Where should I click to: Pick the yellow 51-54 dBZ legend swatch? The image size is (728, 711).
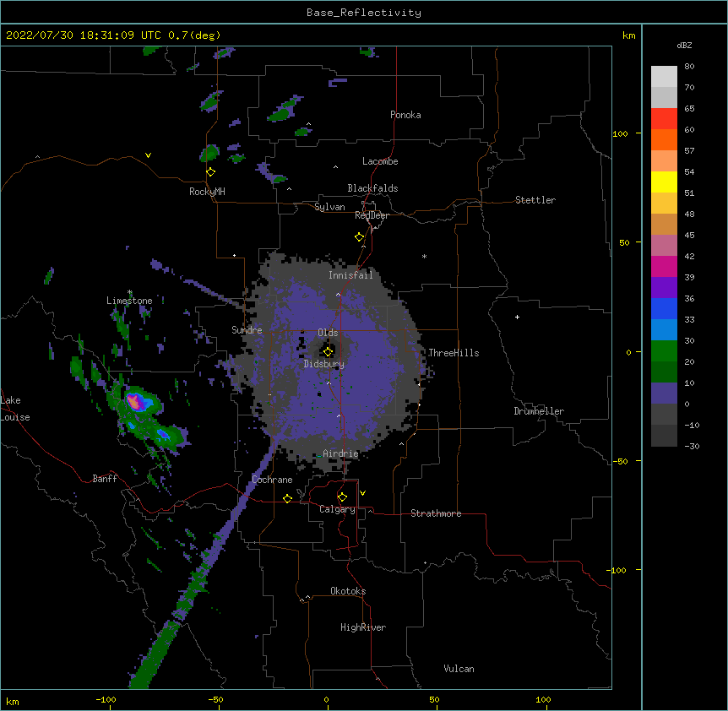click(x=664, y=182)
